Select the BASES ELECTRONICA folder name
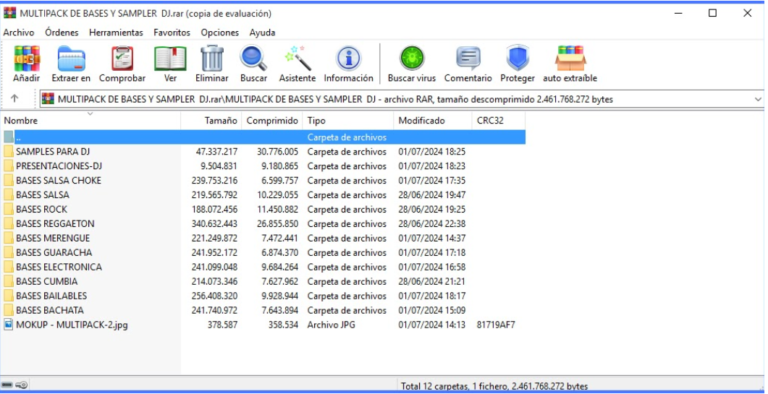768x394 pixels. pos(59,267)
